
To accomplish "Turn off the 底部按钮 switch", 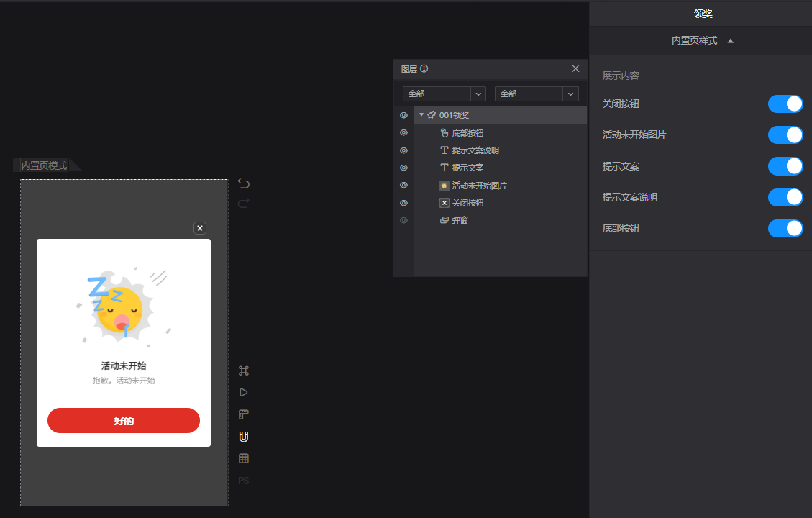I will [x=785, y=229].
